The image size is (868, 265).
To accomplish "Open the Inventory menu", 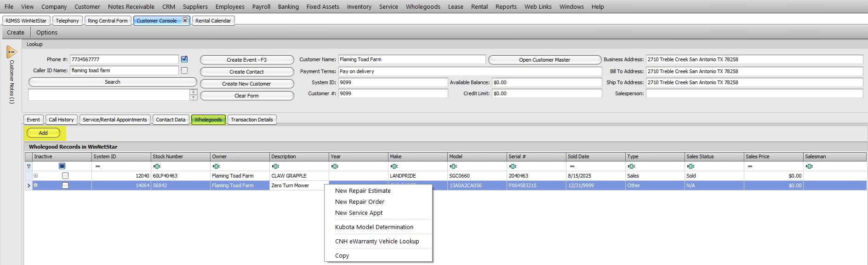I will click(359, 6).
